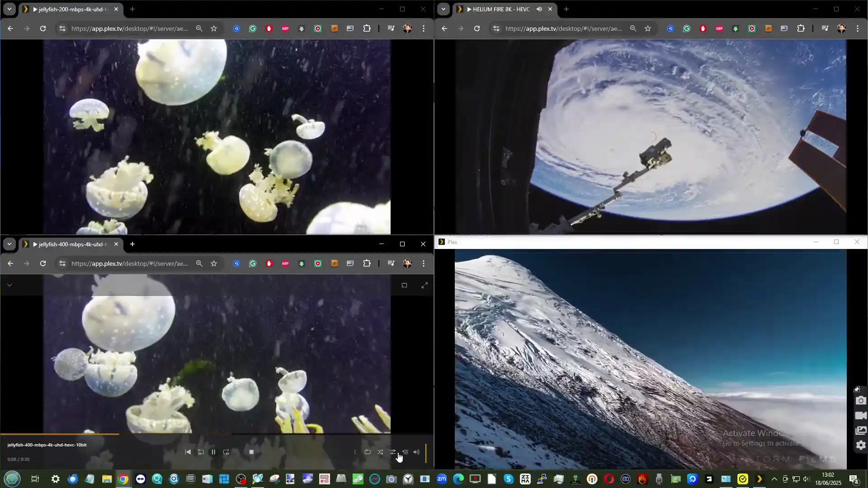Open the taskbar clock 13:02
The height and width of the screenshot is (488, 868).
[x=828, y=479]
